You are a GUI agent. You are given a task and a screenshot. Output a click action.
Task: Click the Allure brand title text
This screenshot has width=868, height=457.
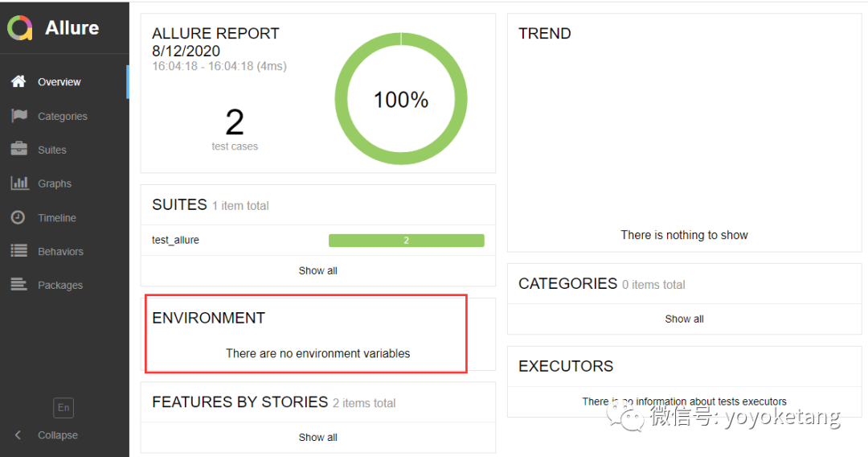tap(72, 27)
